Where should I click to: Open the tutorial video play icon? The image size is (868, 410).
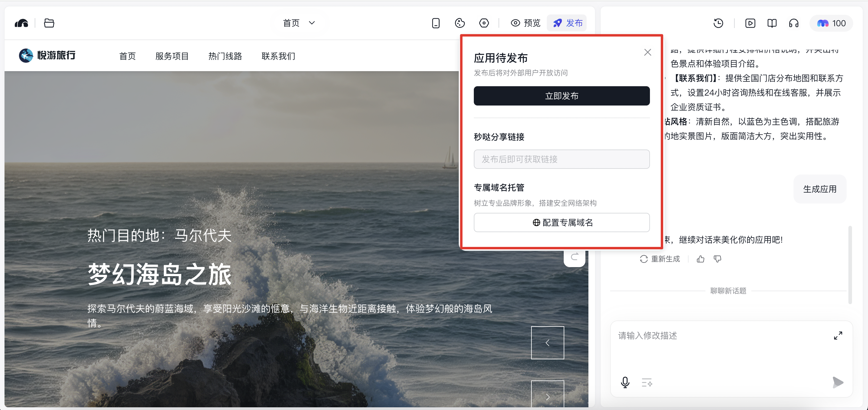click(750, 23)
